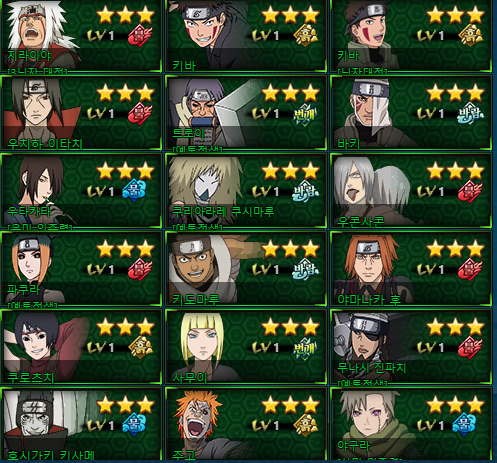Click the lightning element icon on 트로이
The image size is (497, 463).
click(305, 115)
